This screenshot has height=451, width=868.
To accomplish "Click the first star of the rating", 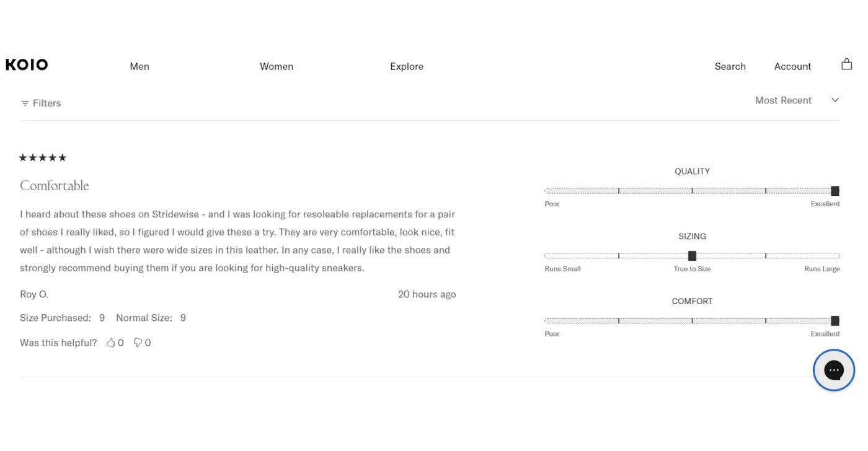I will [x=23, y=157].
